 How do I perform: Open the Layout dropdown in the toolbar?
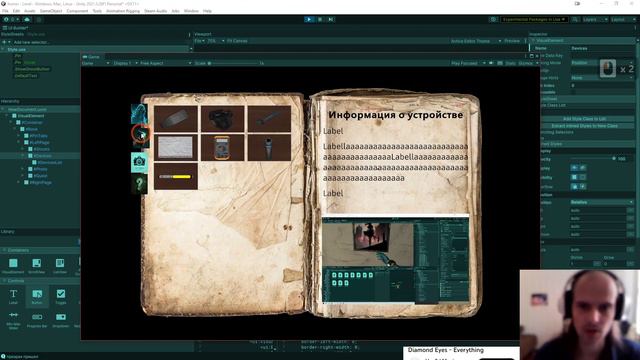click(623, 19)
